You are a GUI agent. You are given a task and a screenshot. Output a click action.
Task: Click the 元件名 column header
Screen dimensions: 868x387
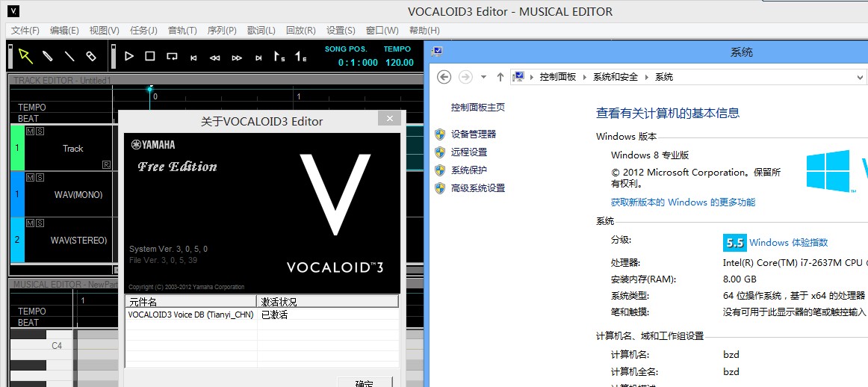coord(190,302)
